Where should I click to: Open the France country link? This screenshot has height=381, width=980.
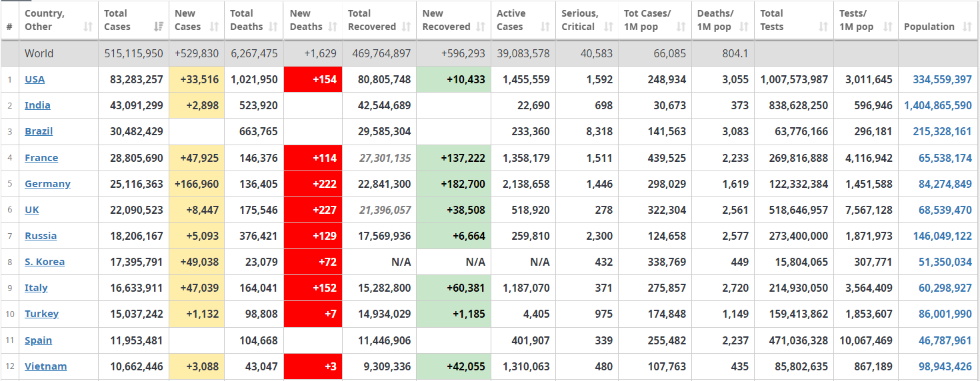coord(41,158)
